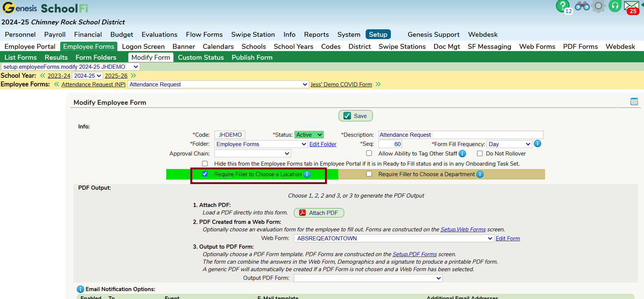Click the green headset support icon
The height and width of the screenshot is (299, 644).
[615, 6]
